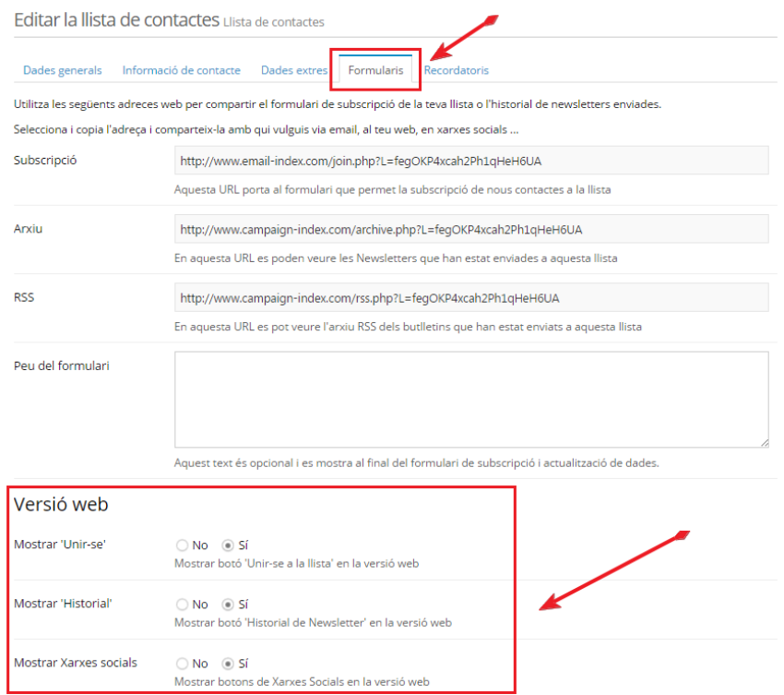Viewport: 784px width, 695px height.
Task: Click 'Aquest text és opcional' help text
Action: tap(417, 462)
